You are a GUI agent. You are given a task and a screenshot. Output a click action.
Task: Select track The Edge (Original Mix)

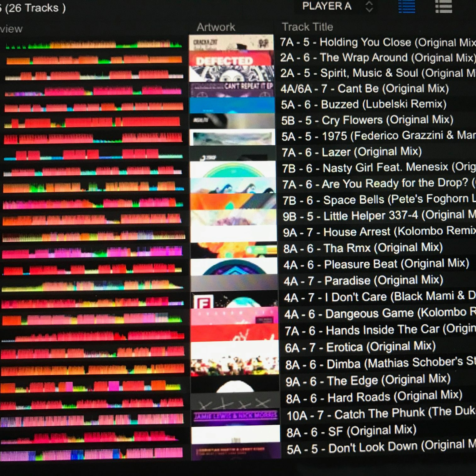click(x=368, y=381)
